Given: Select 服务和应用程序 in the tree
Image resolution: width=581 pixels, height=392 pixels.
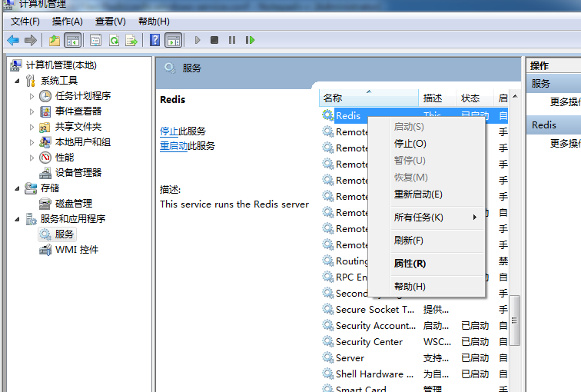Looking at the screenshot, I should pyautogui.click(x=72, y=219).
